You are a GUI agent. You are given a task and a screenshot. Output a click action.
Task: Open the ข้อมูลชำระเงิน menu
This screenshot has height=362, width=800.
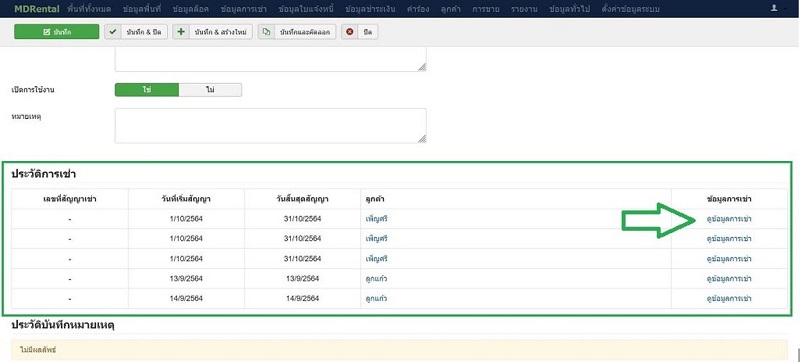tap(370, 9)
